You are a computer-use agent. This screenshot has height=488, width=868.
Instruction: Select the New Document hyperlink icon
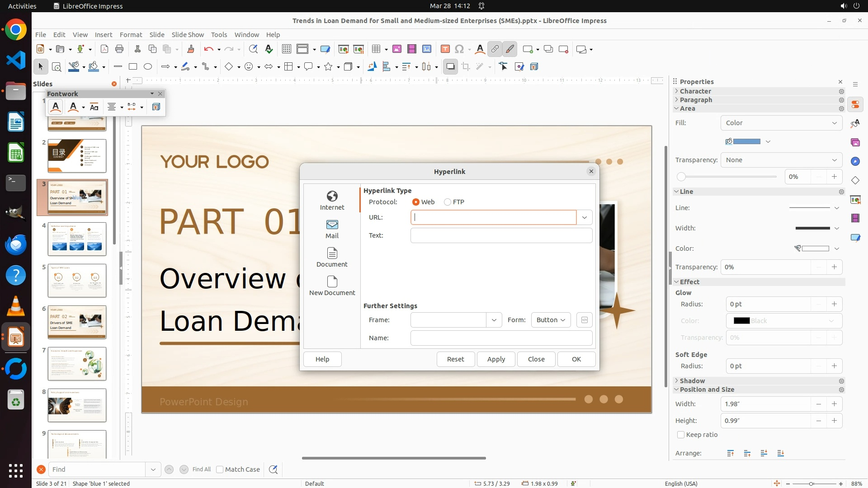(332, 286)
